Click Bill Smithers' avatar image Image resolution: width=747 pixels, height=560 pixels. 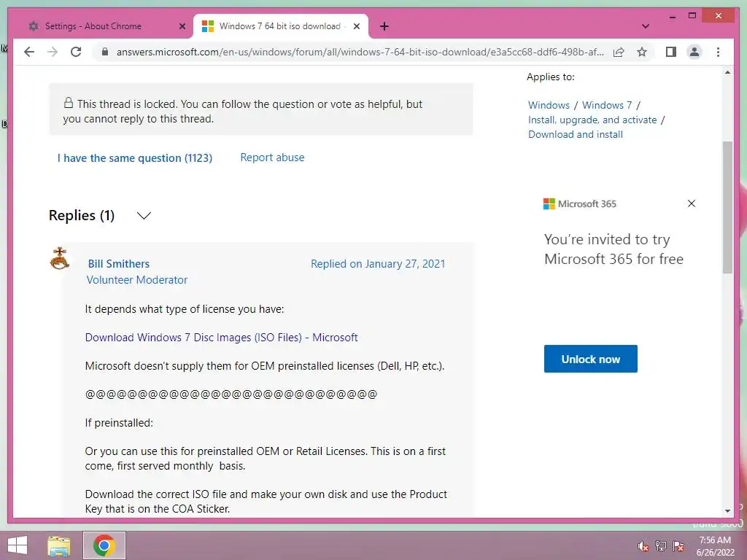coord(60,259)
